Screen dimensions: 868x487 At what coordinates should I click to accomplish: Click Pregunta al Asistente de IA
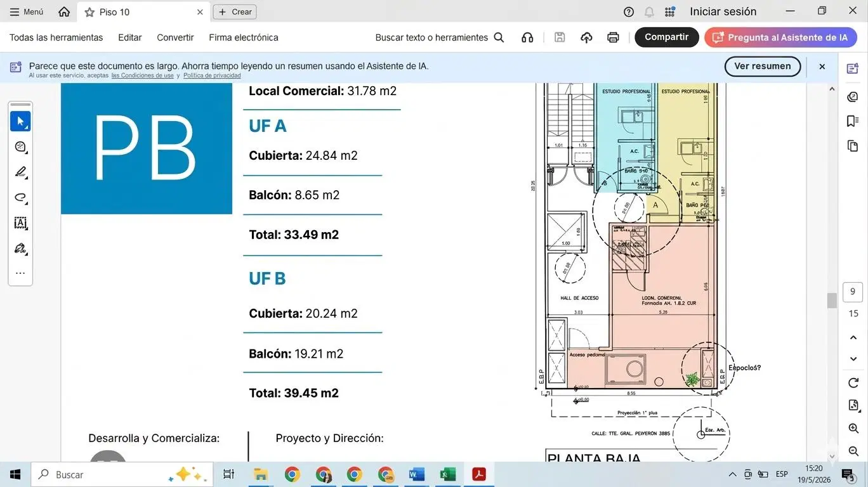click(780, 37)
